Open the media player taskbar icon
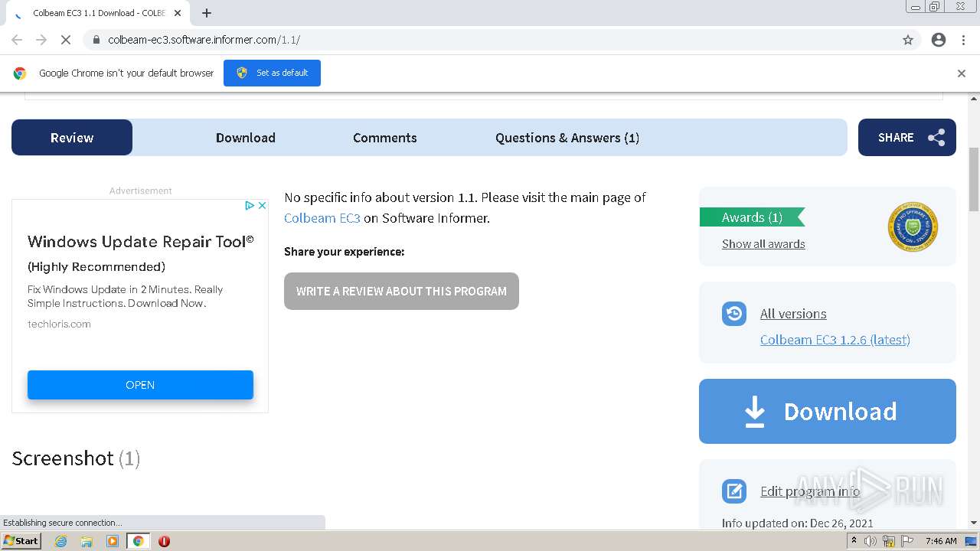This screenshot has height=551, width=980. (x=113, y=541)
